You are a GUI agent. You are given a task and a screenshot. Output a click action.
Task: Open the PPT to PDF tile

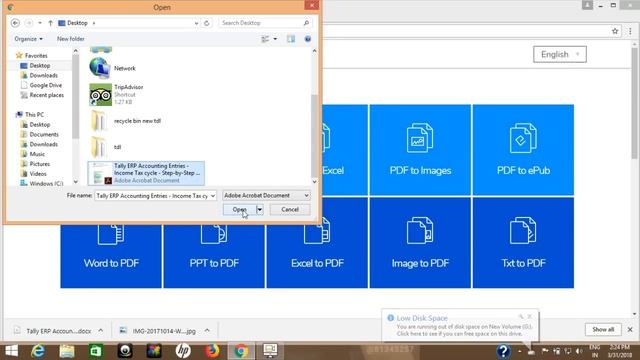214,256
